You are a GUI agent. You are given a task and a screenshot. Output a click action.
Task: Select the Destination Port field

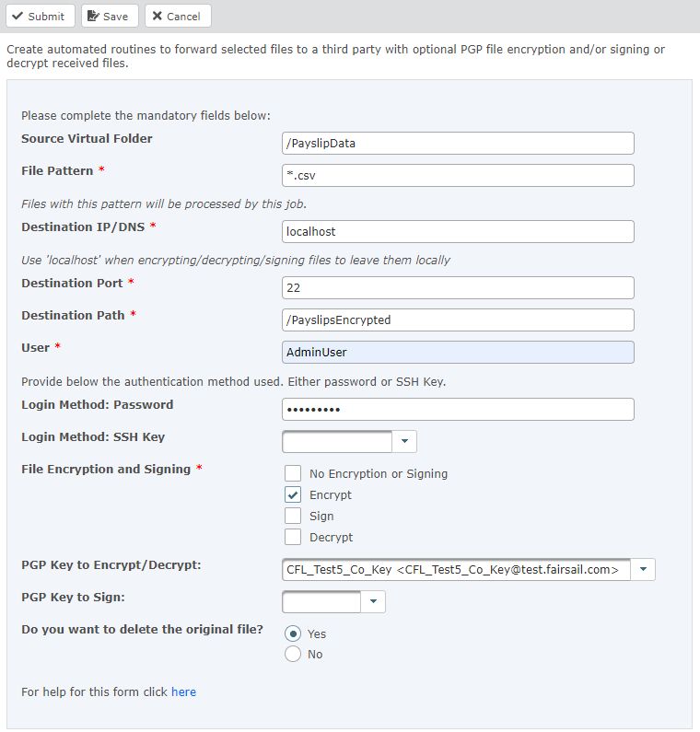click(458, 287)
